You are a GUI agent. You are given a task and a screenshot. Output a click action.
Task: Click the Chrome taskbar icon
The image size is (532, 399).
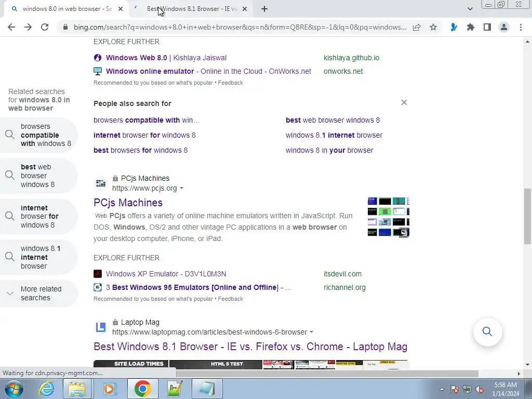(x=143, y=389)
